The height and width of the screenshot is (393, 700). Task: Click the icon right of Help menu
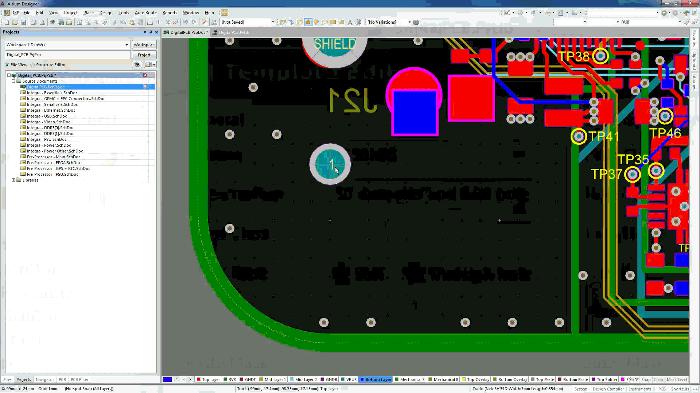(224, 13)
